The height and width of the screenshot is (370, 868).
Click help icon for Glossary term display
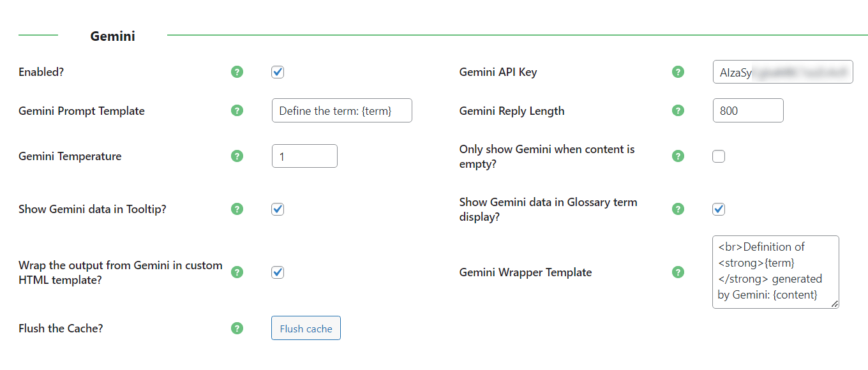(678, 209)
